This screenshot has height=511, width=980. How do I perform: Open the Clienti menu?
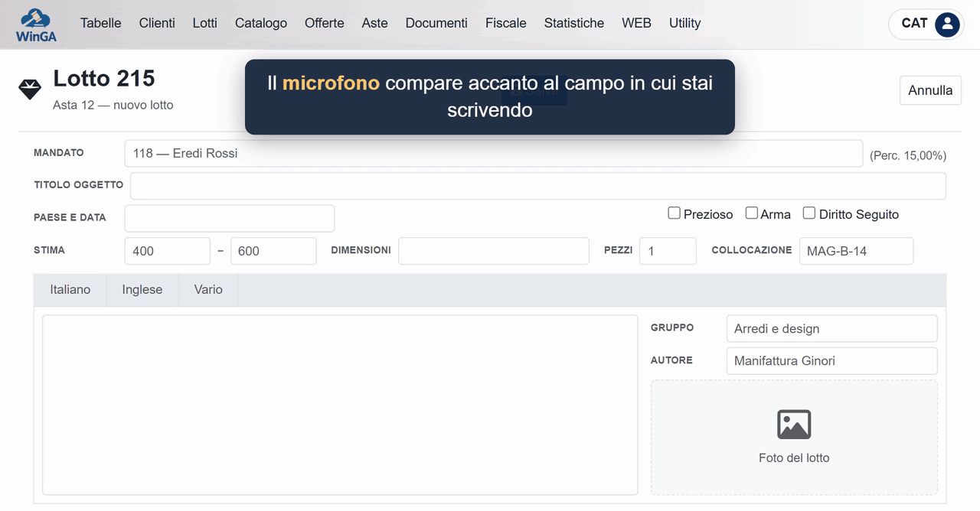pos(157,23)
